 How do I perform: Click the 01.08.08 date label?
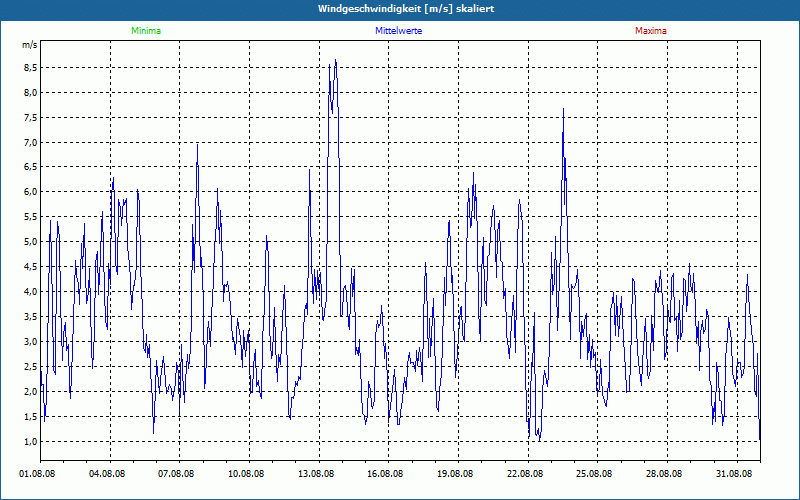point(37,474)
